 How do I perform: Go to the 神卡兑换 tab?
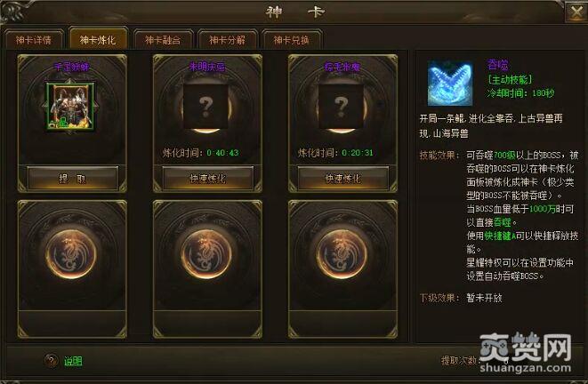coord(292,40)
